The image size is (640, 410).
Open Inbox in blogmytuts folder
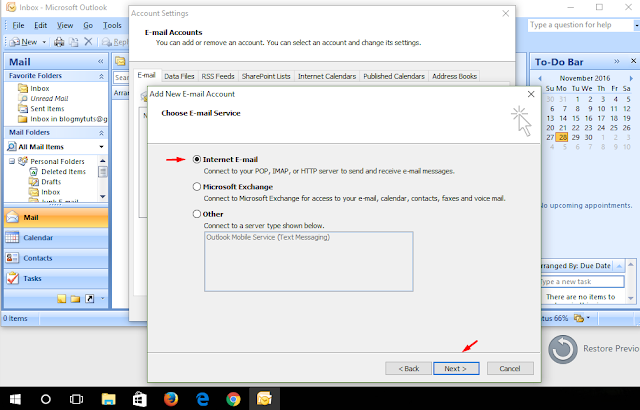pos(62,119)
